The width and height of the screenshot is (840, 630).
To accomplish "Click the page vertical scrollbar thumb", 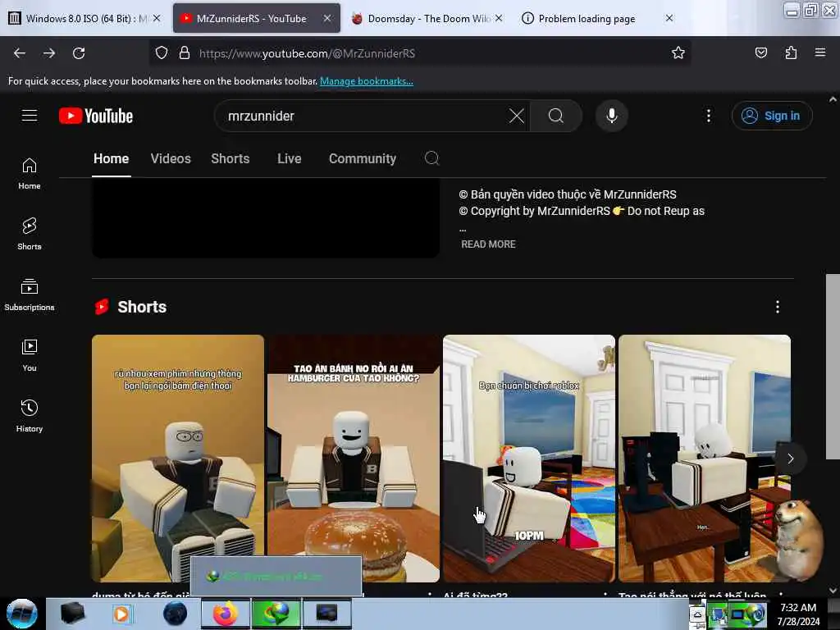I will point(833,367).
